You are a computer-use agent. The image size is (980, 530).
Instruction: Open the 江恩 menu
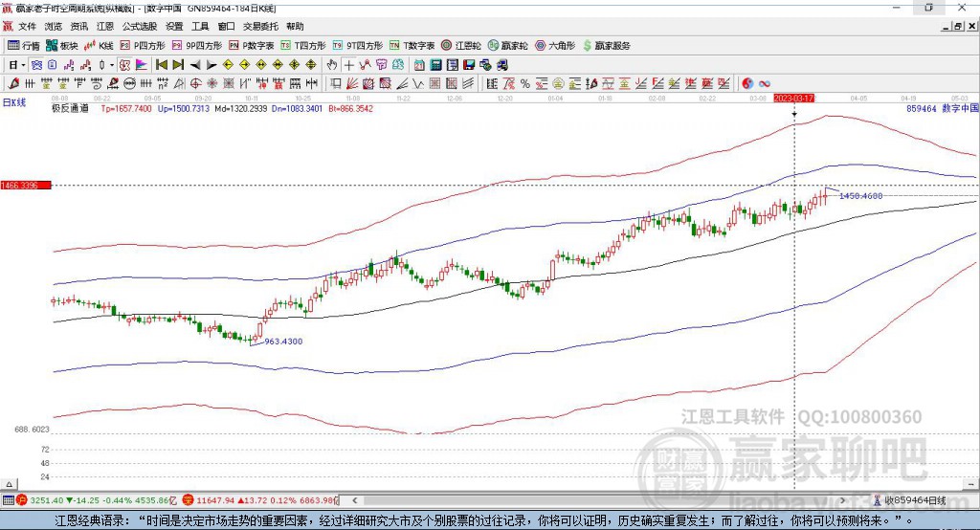click(x=105, y=26)
